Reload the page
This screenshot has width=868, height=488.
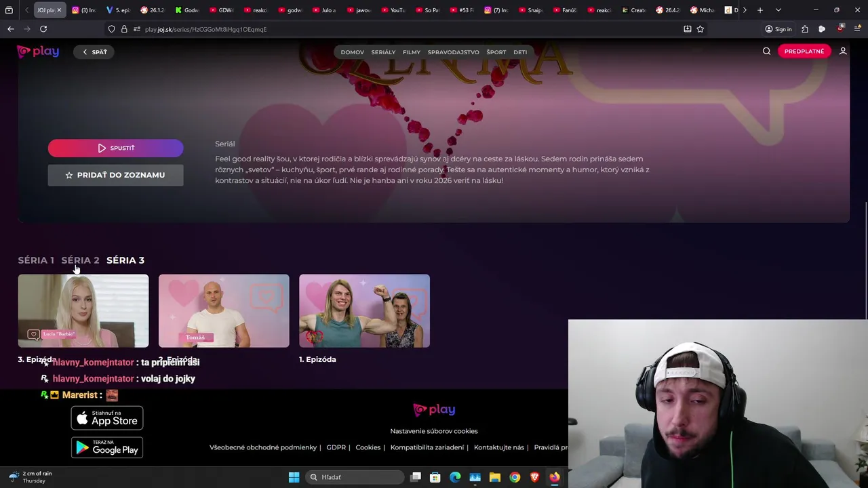click(43, 29)
